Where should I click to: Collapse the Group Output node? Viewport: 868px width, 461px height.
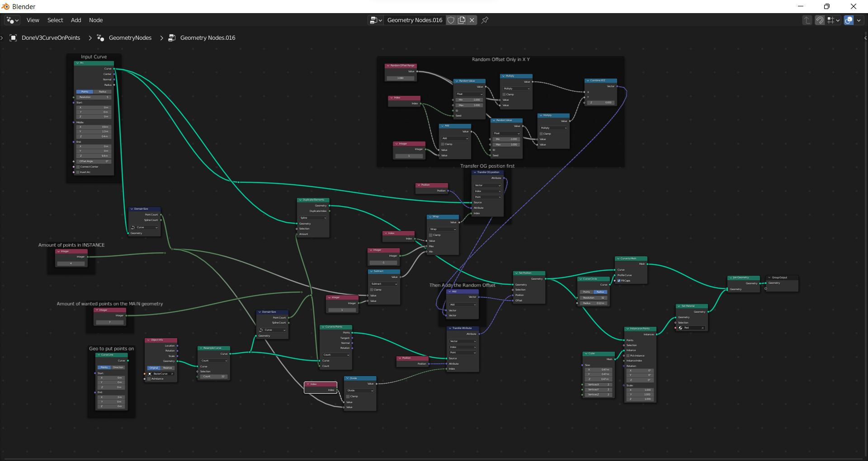pos(769,278)
